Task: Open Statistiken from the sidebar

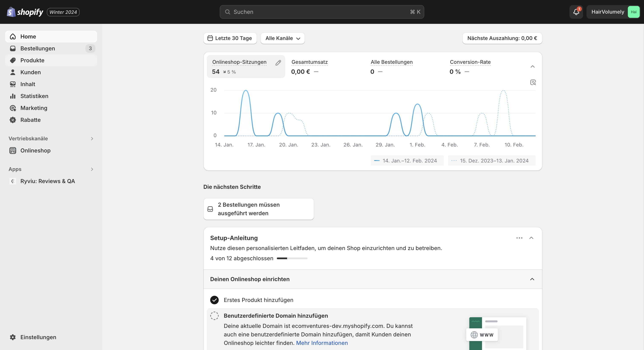Action: [34, 96]
